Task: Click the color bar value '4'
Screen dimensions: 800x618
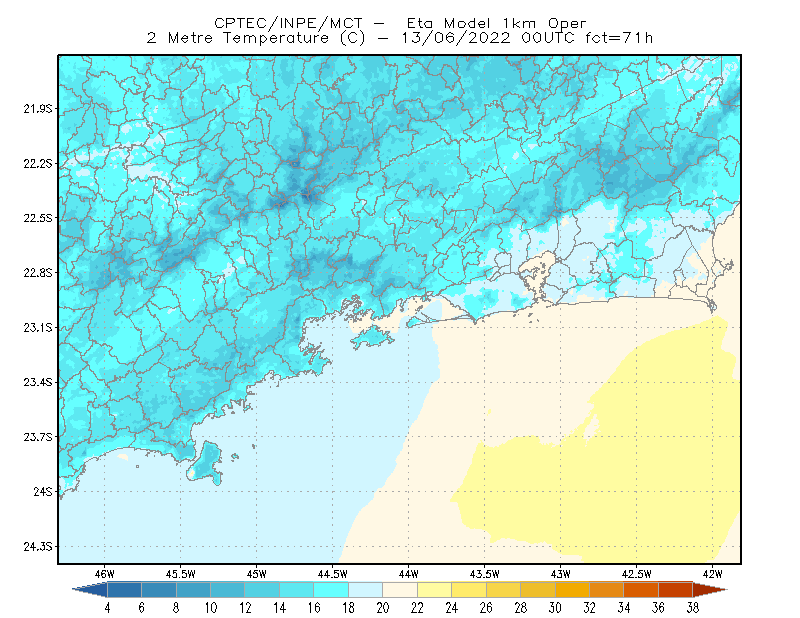Action: coord(107,608)
